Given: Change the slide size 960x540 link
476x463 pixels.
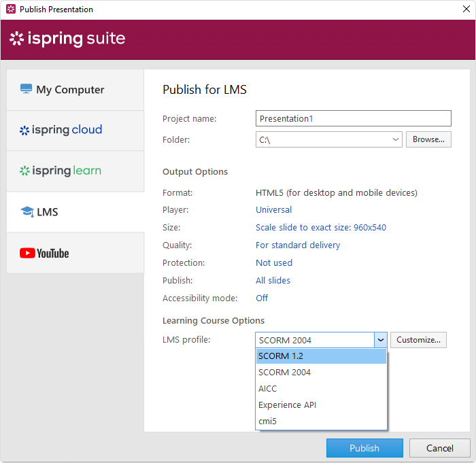Looking at the screenshot, I should click(x=321, y=227).
